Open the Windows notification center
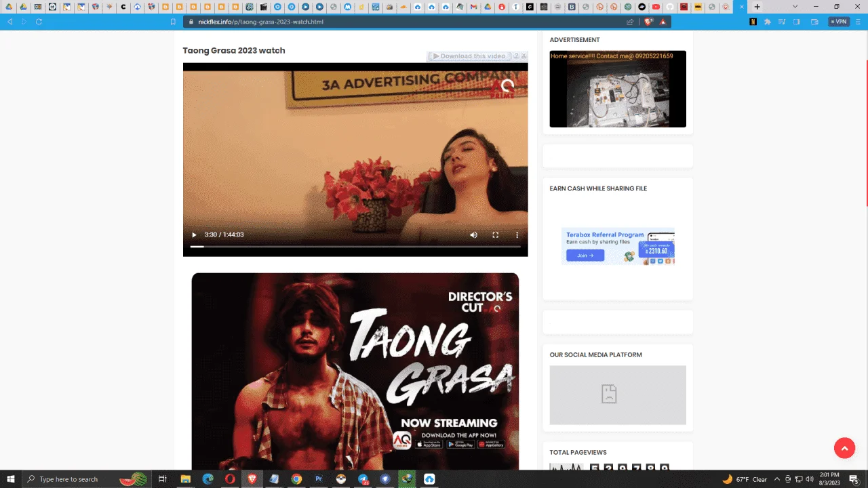Image resolution: width=868 pixels, height=488 pixels. point(854,479)
